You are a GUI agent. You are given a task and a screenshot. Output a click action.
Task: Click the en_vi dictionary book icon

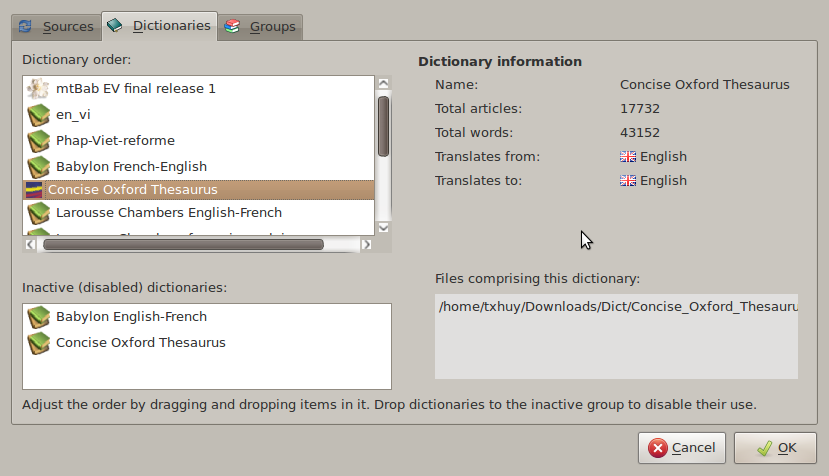coord(38,115)
